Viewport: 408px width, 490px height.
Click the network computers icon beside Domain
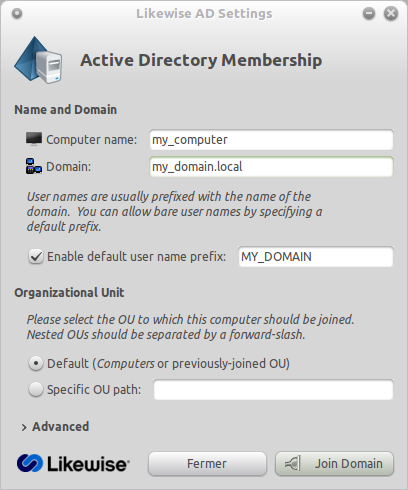(34, 166)
